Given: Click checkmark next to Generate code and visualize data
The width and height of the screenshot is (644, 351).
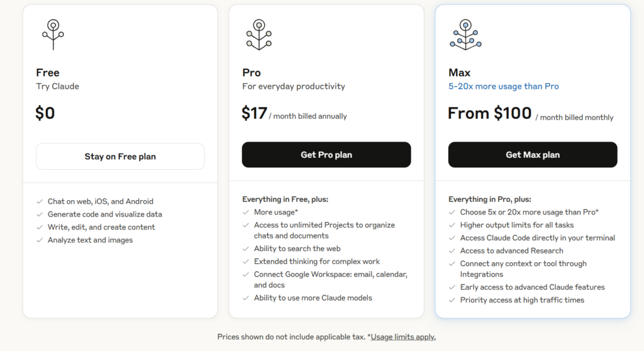Looking at the screenshot, I should pos(40,214).
